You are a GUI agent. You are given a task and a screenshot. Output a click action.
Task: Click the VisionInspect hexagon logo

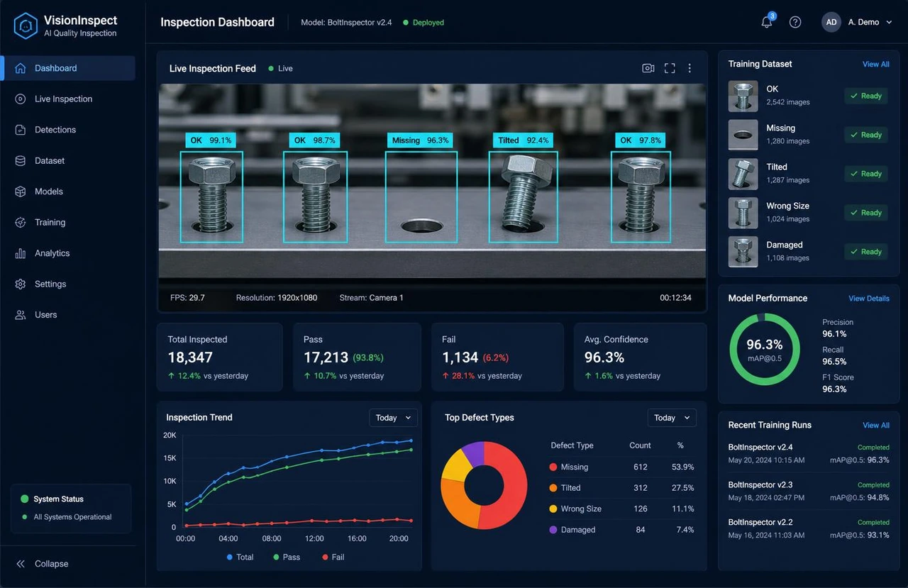click(25, 26)
